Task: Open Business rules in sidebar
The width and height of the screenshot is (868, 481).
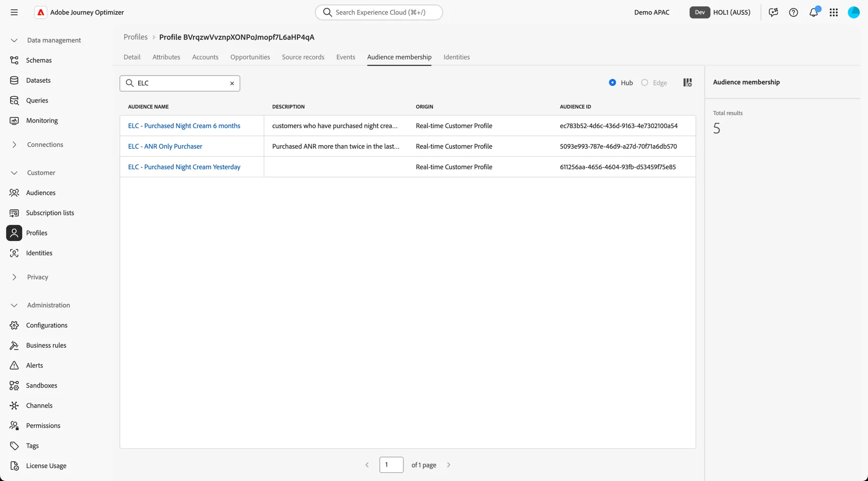Action: pyautogui.click(x=46, y=345)
